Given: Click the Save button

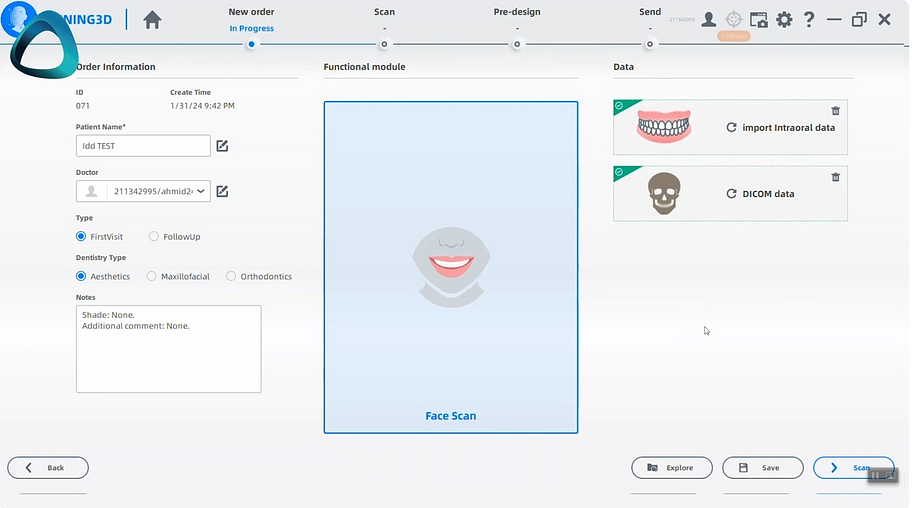Looking at the screenshot, I should [763, 468].
